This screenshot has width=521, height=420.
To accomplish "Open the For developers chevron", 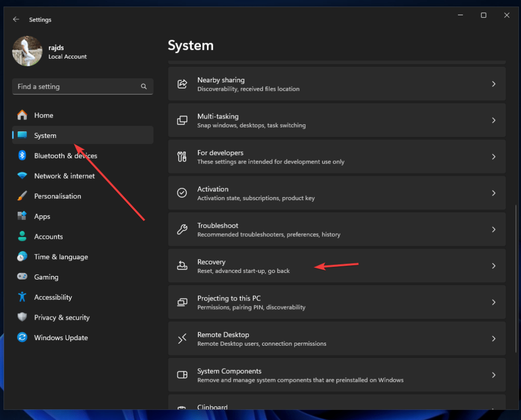I will [x=494, y=157].
